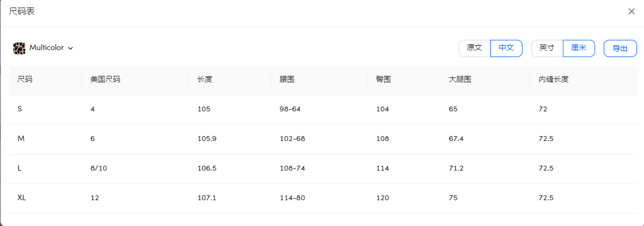This screenshot has height=226, width=644.
Task: Click the 美国尺码 column header
Action: tap(105, 80)
